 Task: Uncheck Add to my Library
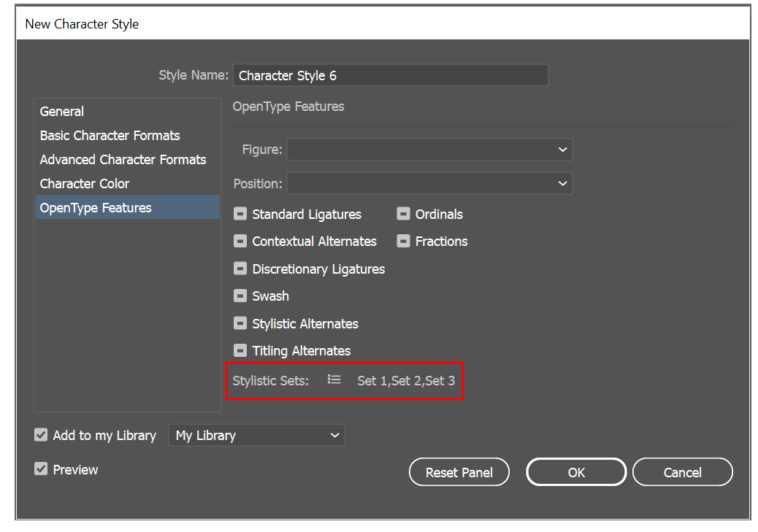coord(41,434)
